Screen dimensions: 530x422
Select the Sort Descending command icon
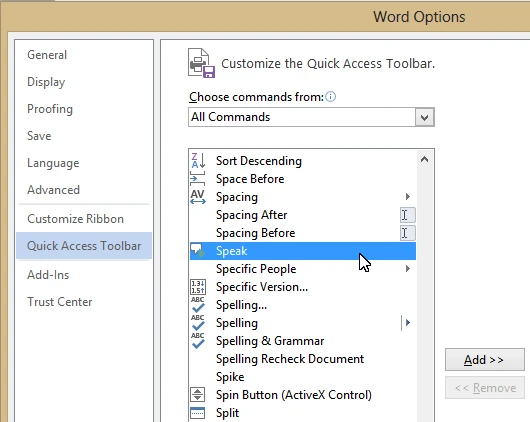click(x=198, y=161)
